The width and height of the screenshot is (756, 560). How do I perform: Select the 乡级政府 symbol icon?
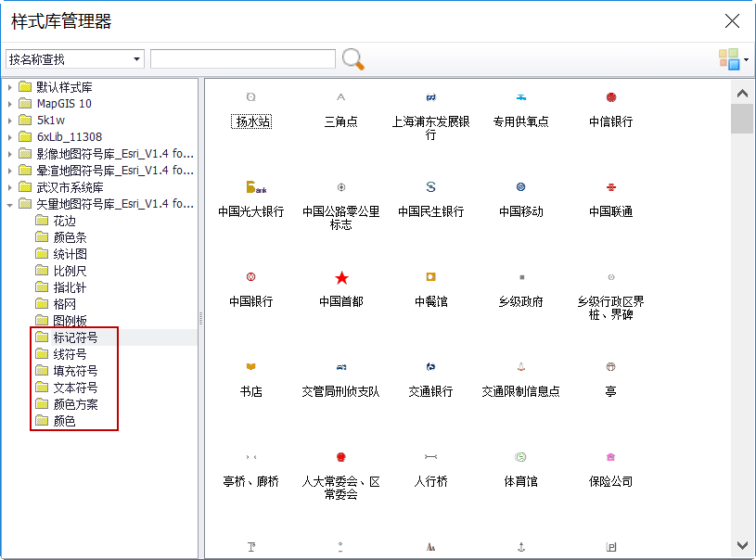(521, 277)
